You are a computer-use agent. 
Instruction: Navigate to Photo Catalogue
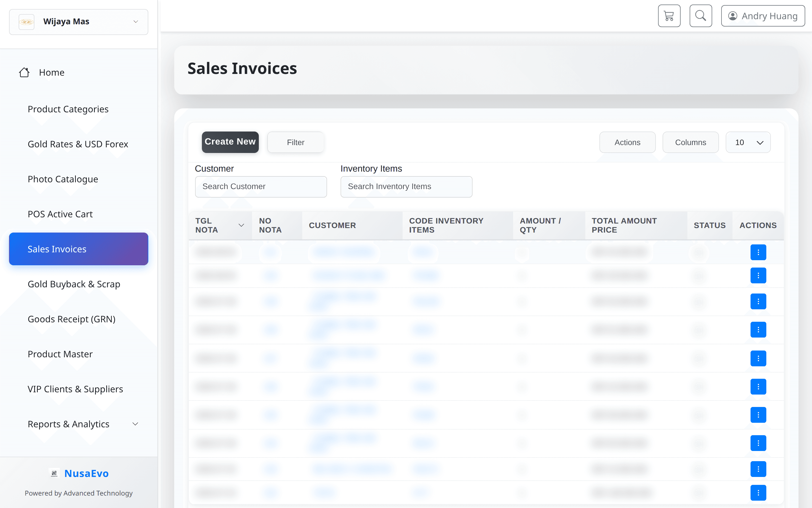tap(63, 179)
